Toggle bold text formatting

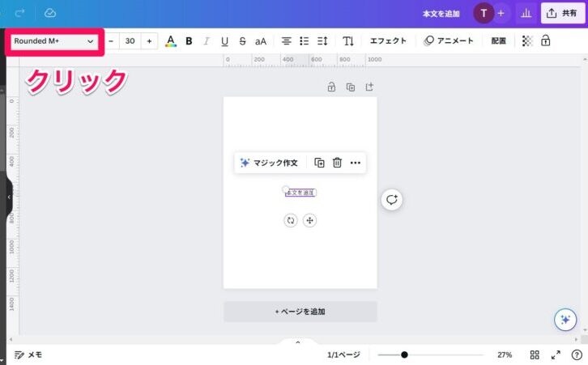(189, 40)
